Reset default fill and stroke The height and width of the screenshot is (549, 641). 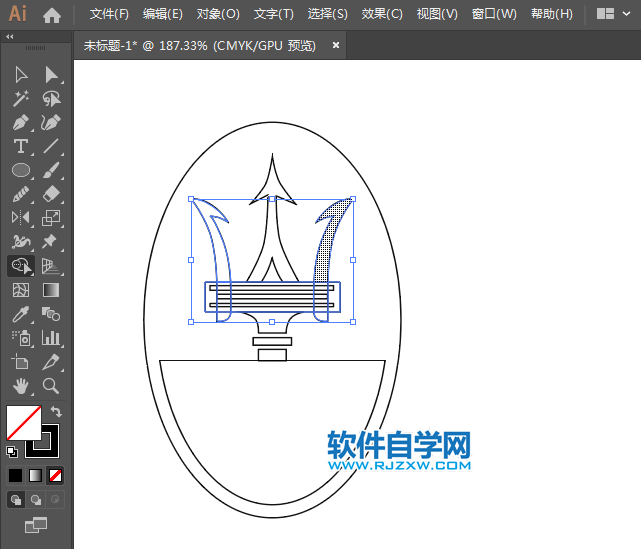12,452
